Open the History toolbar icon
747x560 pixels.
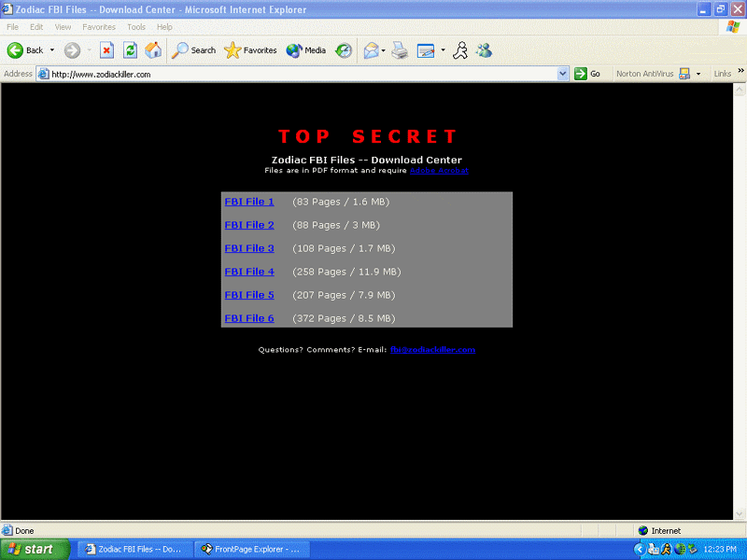[344, 50]
